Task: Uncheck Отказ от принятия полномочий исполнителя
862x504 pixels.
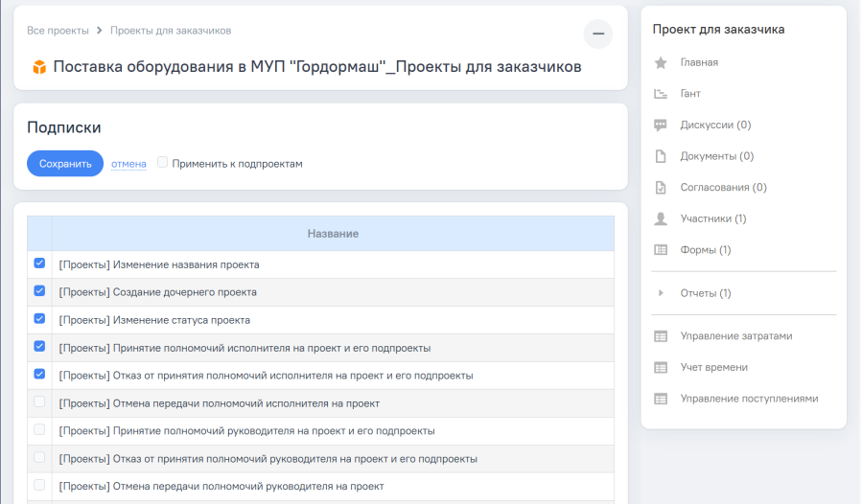Action: click(39, 375)
